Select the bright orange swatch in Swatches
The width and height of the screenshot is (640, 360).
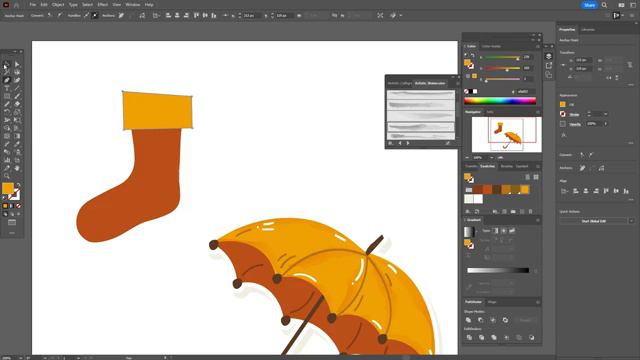coord(524,189)
